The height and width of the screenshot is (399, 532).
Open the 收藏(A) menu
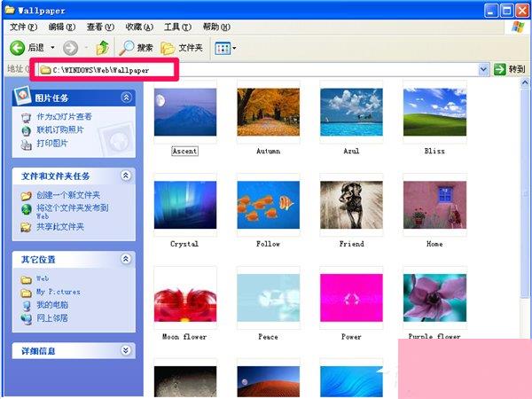[x=139, y=27]
